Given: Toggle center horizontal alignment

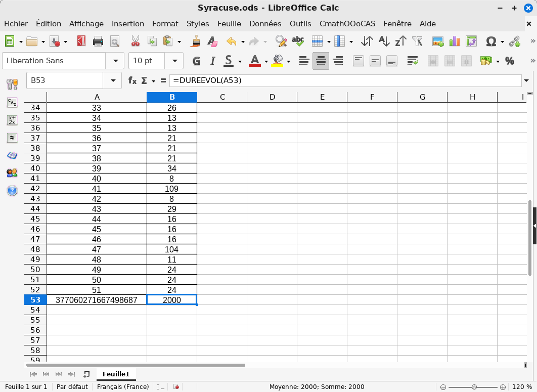Looking at the screenshot, I should pyautogui.click(x=321, y=61).
